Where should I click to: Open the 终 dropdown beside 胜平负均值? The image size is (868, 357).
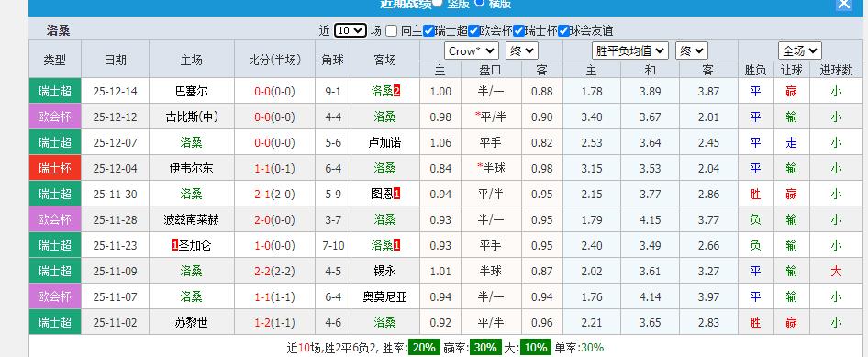point(692,50)
